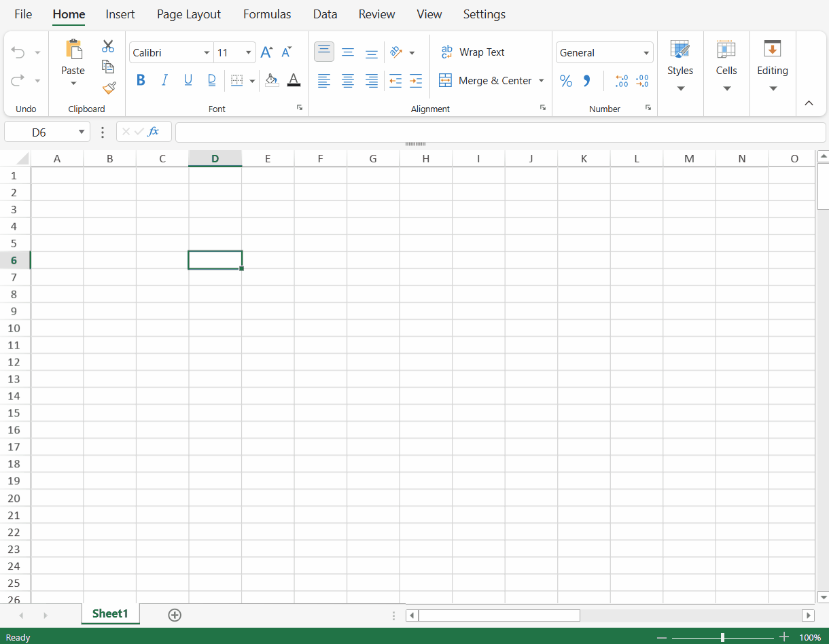Click inside the formula bar input
Image resolution: width=829 pixels, height=644 pixels.
(x=499, y=132)
